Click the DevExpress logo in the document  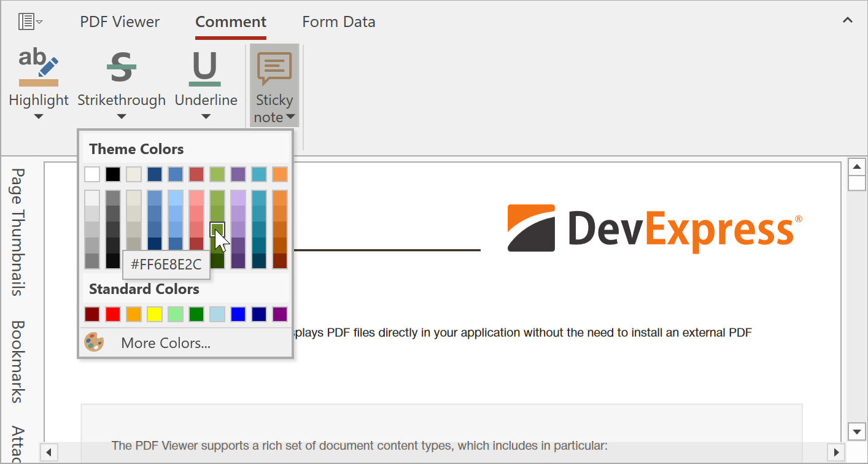pyautogui.click(x=654, y=228)
